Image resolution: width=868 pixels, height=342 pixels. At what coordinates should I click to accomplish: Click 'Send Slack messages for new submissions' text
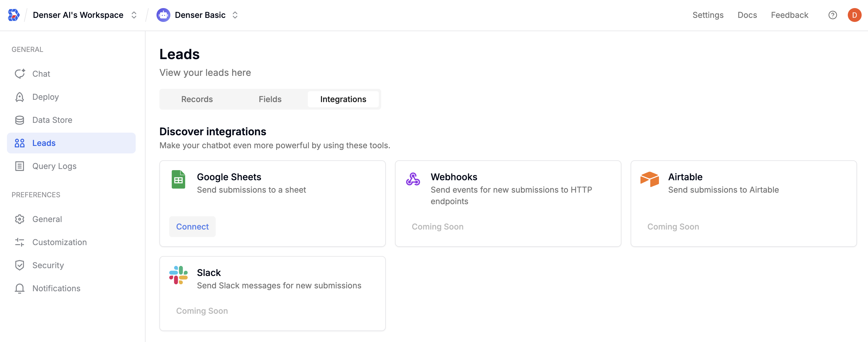pos(279,286)
